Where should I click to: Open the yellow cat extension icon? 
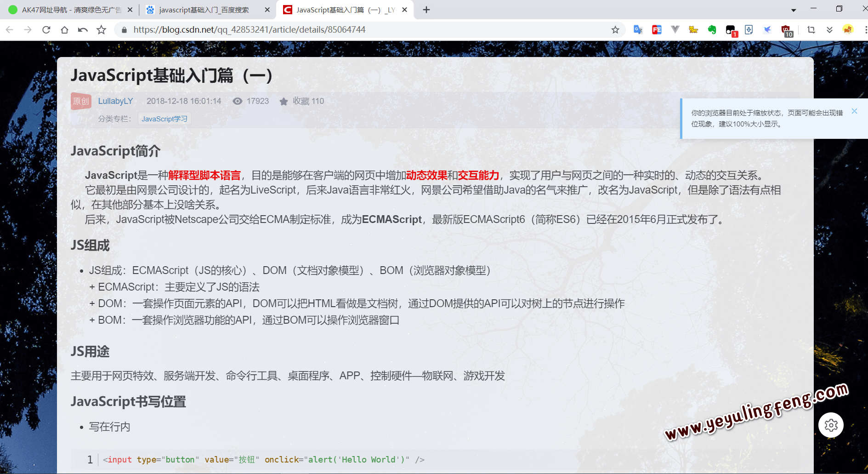click(693, 30)
